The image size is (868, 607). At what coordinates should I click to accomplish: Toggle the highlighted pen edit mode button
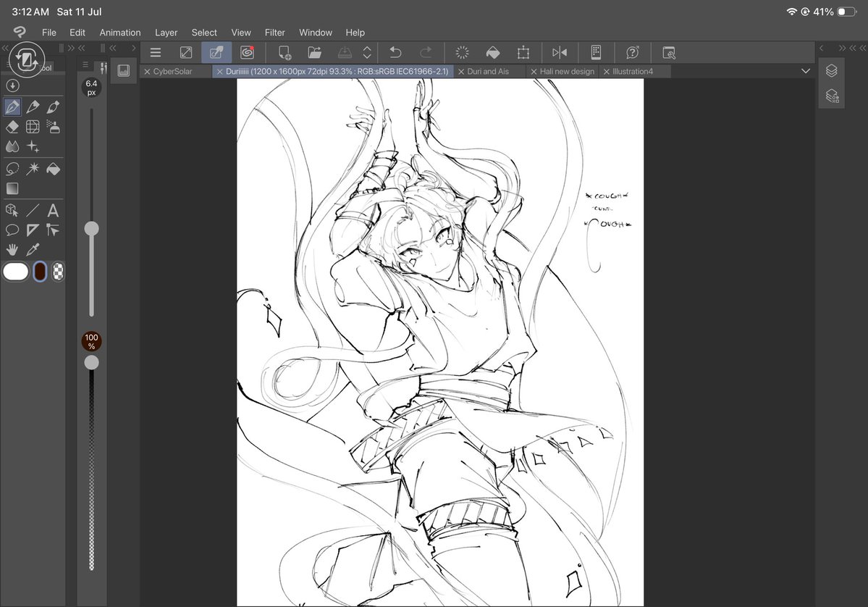coord(216,53)
